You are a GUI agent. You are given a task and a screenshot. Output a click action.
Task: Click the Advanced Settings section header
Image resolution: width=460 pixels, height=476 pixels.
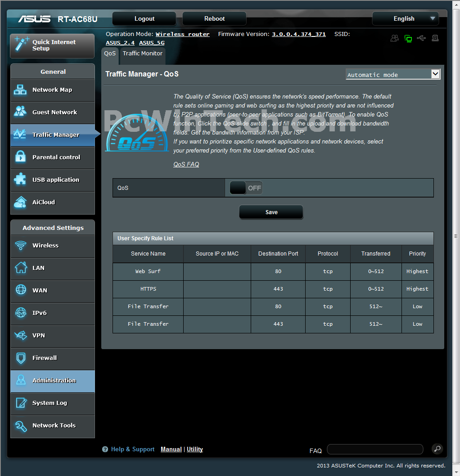[53, 228]
